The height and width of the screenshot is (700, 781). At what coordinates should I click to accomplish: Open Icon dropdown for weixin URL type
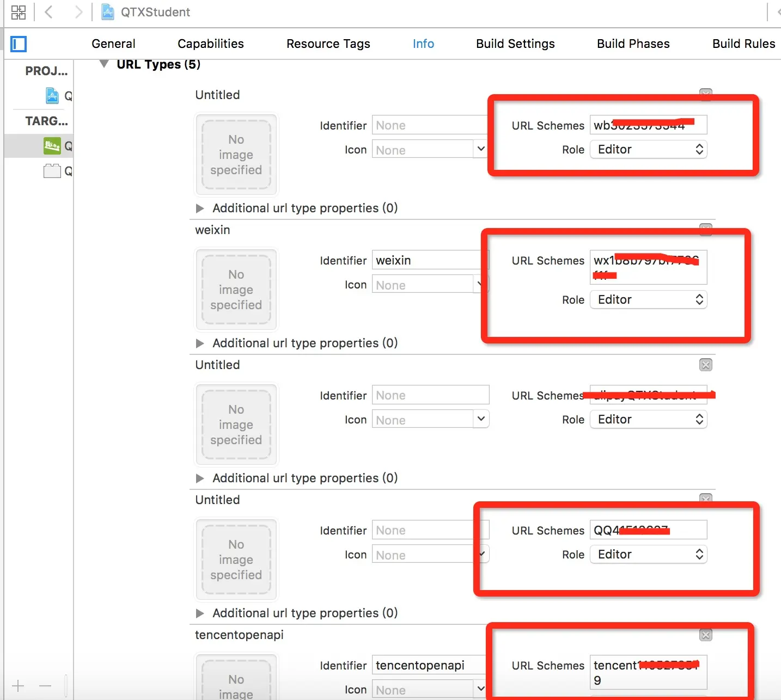coord(480,284)
